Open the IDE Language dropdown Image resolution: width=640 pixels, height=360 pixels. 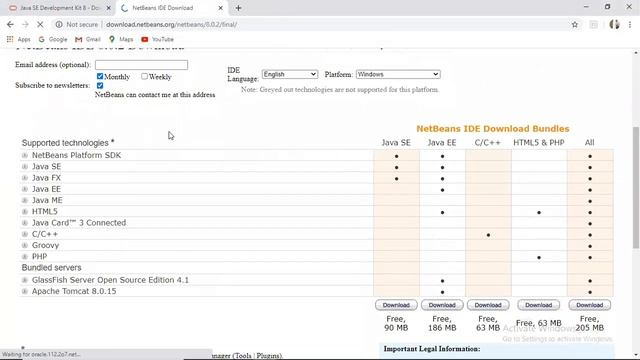tap(290, 74)
